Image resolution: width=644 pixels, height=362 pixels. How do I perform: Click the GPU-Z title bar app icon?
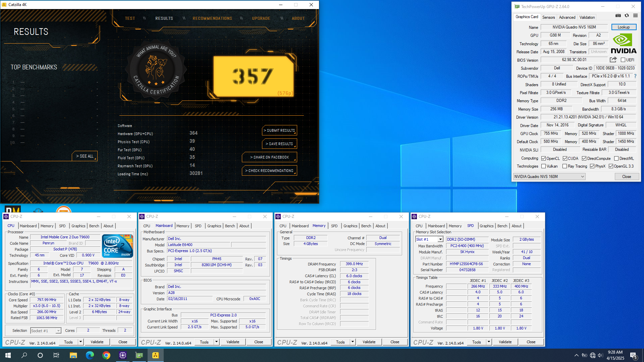(x=517, y=6)
